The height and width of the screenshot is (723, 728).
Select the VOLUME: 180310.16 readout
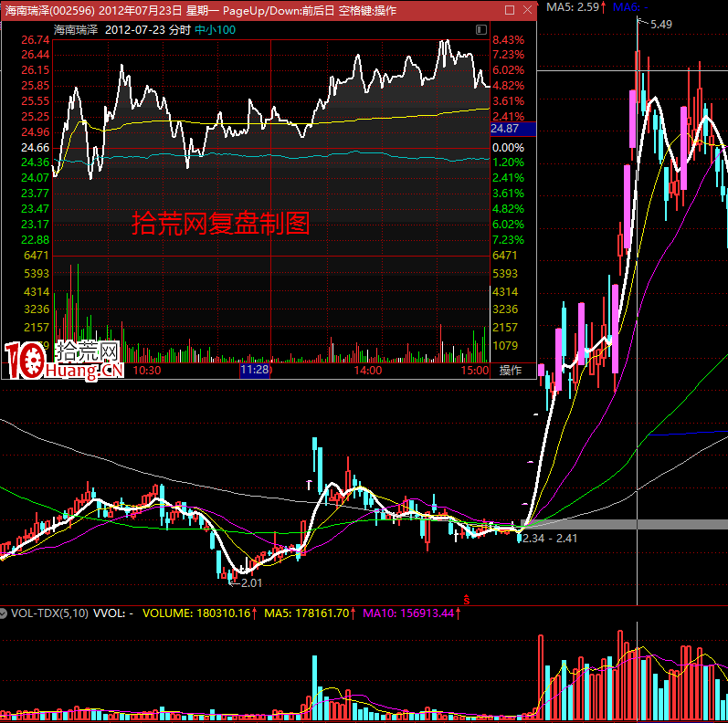click(199, 613)
